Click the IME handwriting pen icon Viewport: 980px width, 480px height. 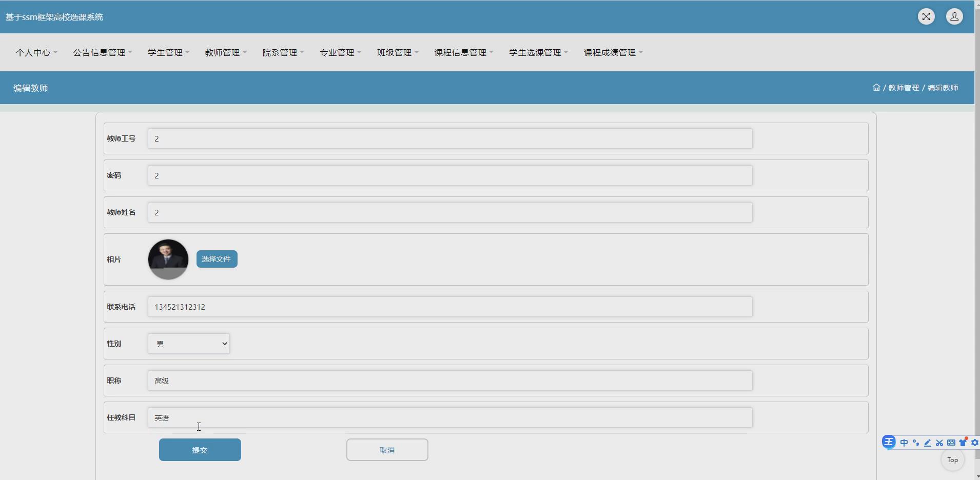[928, 443]
